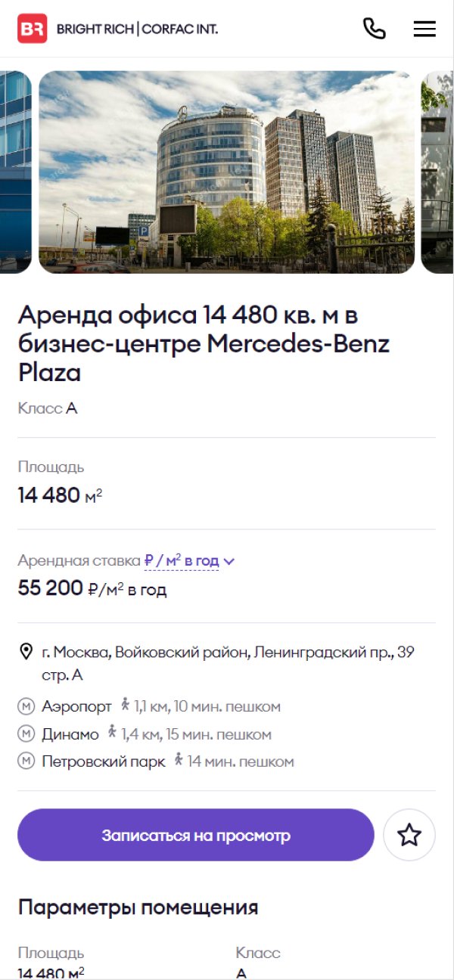Screen dimensions: 454x980
Task: Click the Петровский парк metro icon
Action: 26,761
